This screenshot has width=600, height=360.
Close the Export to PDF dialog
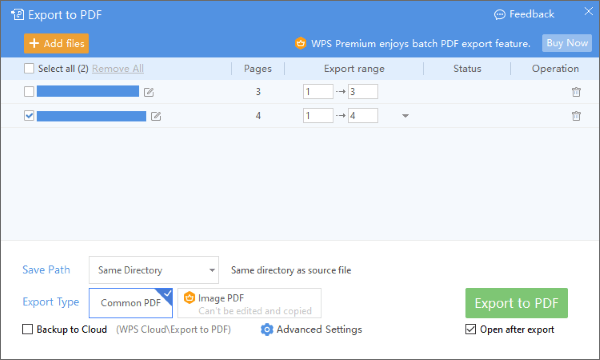(589, 11)
